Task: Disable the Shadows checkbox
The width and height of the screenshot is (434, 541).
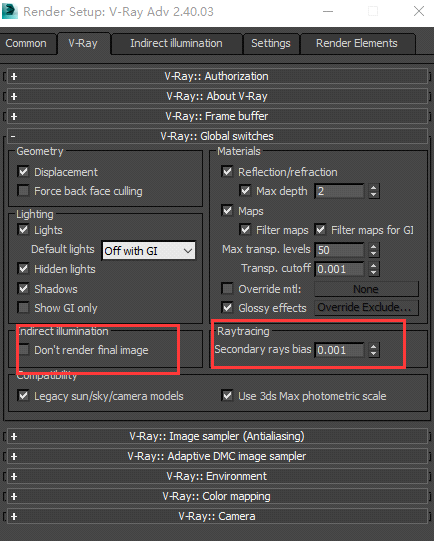Action: pos(23,288)
